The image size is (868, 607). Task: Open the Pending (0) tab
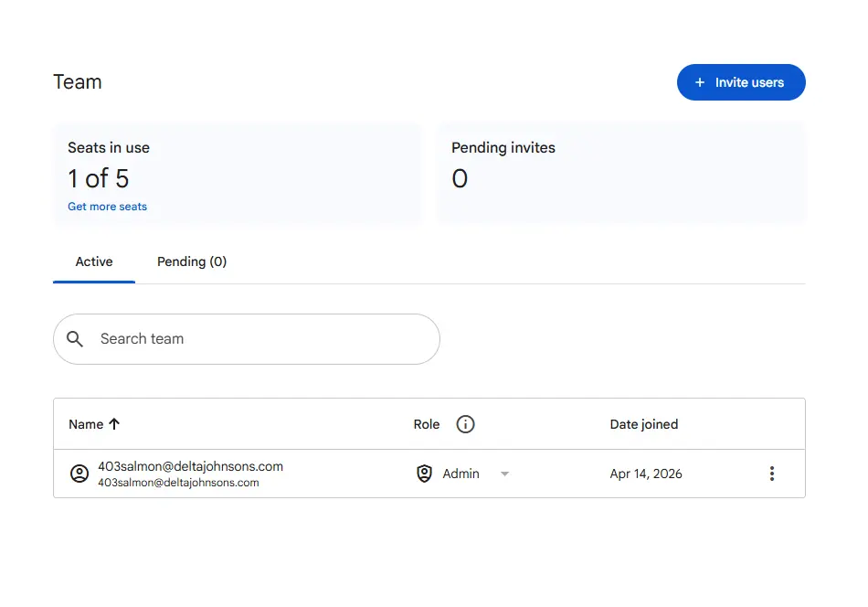point(192,261)
